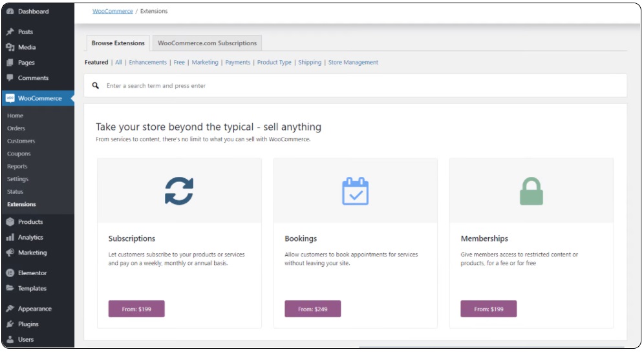Click the Users person icon
The width and height of the screenshot is (644, 352).
pos(10,340)
